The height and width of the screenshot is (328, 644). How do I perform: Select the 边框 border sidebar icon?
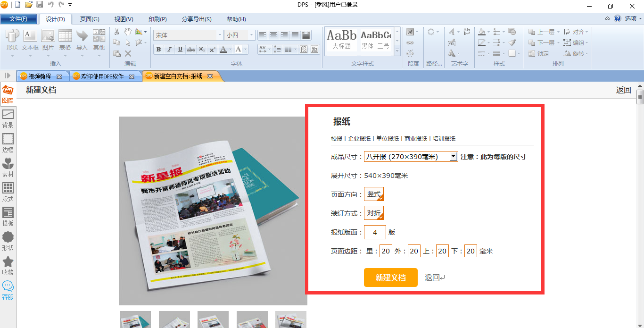[x=8, y=143]
